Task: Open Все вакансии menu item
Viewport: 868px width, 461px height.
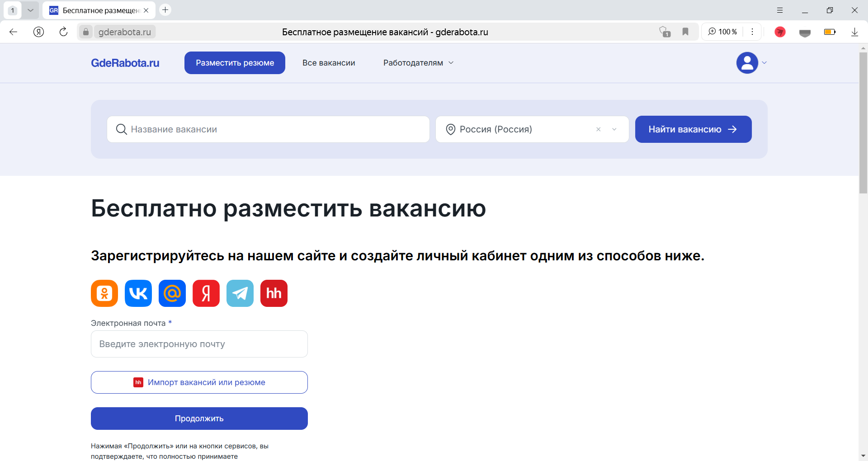Action: [x=329, y=63]
